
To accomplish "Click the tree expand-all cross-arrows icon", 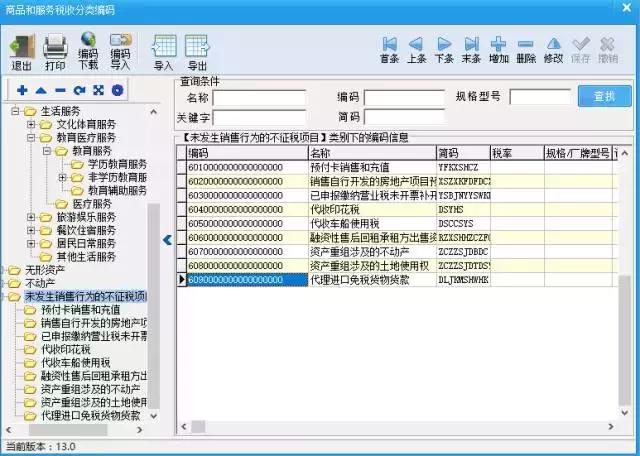I will [98, 90].
